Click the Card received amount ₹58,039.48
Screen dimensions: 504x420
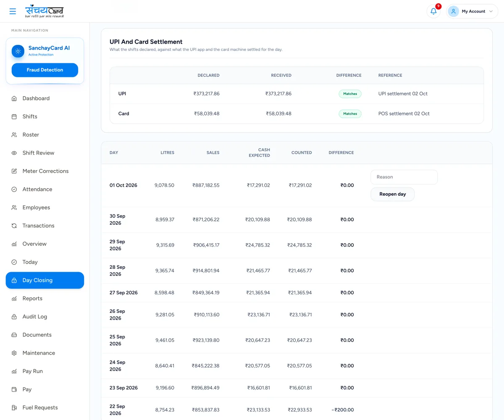click(x=278, y=113)
